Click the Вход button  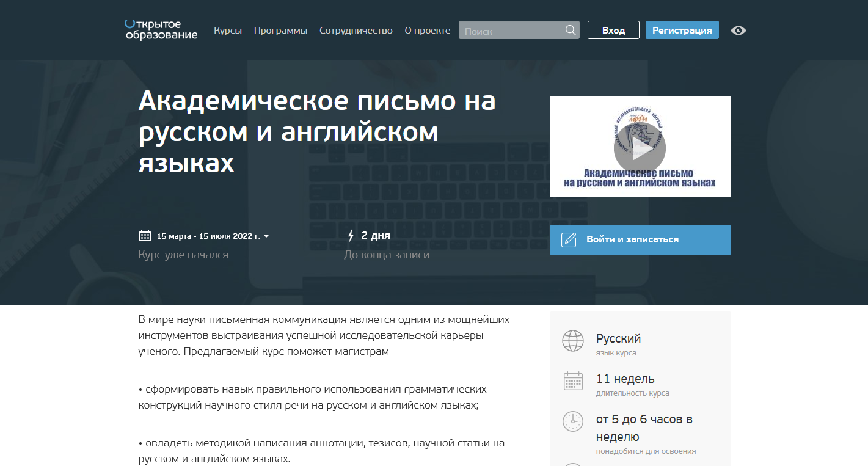613,29
